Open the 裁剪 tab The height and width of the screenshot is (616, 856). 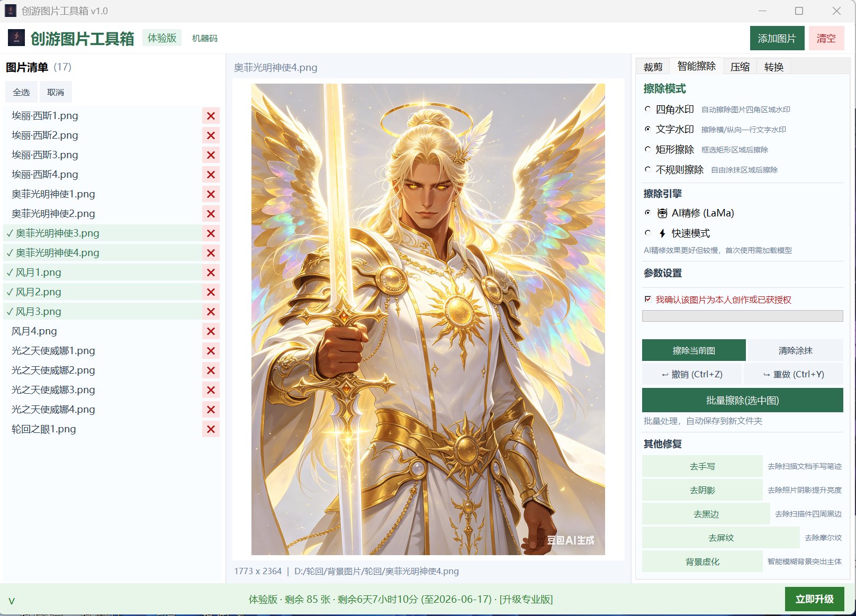pos(653,67)
